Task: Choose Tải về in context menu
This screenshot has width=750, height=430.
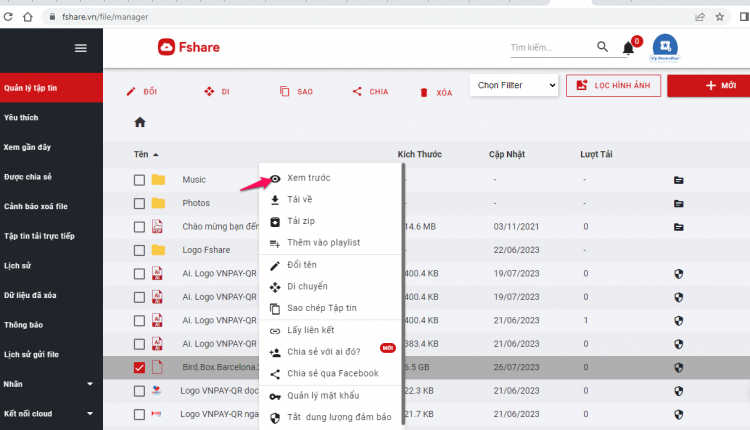Action: tap(331, 199)
